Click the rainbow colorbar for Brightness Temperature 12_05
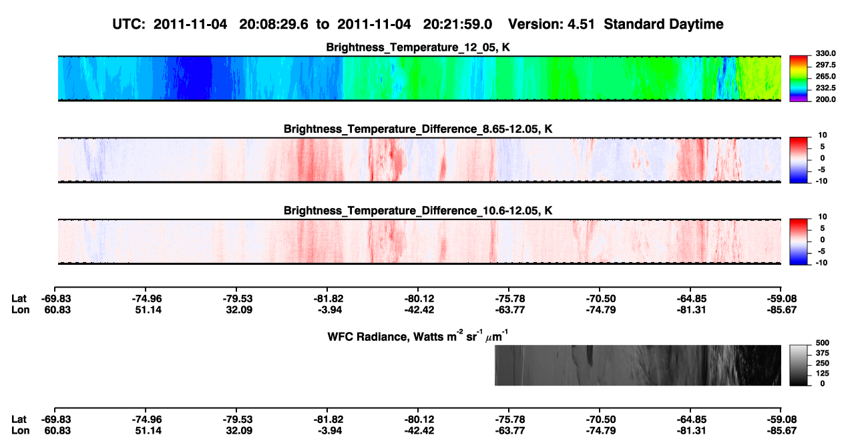The image size is (868, 445). tap(799, 77)
